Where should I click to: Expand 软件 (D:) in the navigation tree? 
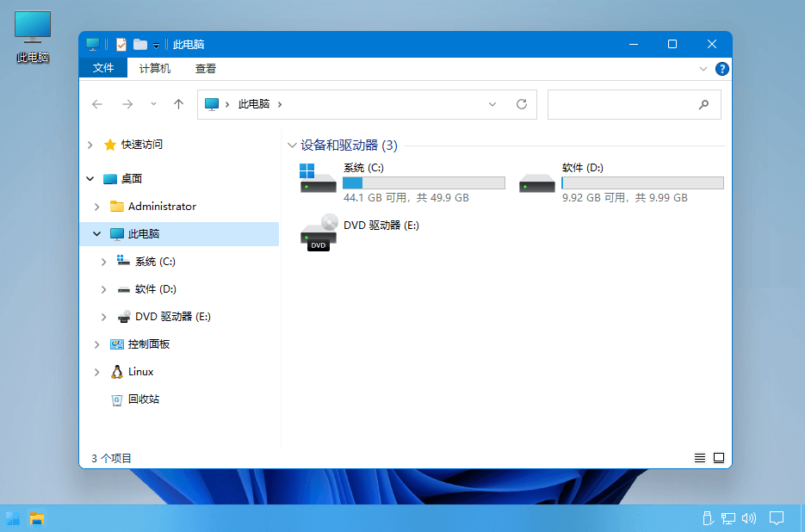click(103, 288)
